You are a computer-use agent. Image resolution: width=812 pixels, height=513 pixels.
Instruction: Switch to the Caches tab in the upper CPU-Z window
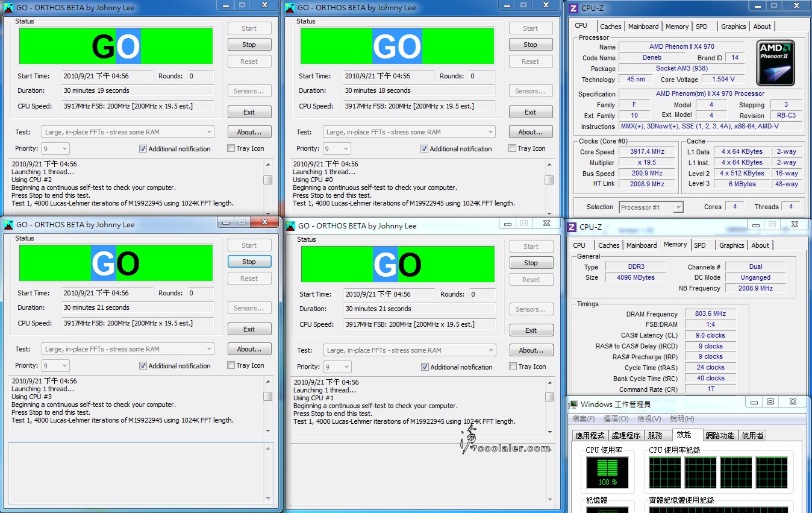click(x=610, y=27)
